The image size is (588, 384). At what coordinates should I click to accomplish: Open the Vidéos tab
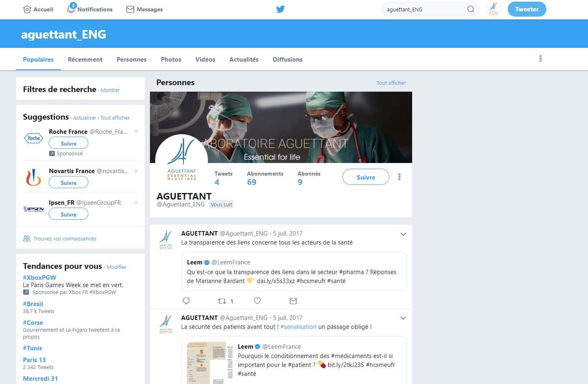point(205,60)
